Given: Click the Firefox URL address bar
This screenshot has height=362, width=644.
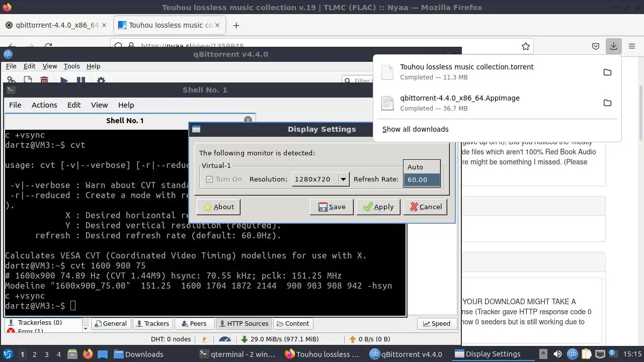Looking at the screenshot, I should [x=322, y=46].
